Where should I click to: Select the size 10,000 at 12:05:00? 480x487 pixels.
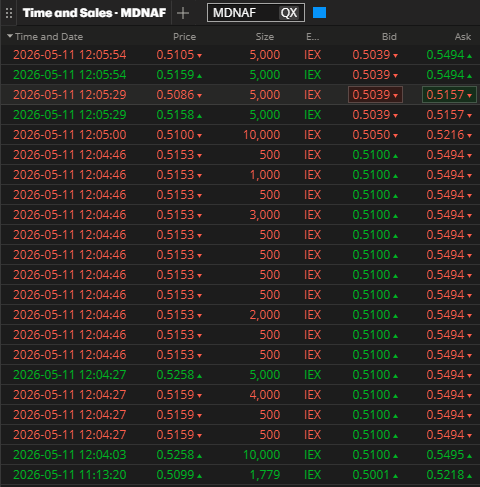click(262, 135)
